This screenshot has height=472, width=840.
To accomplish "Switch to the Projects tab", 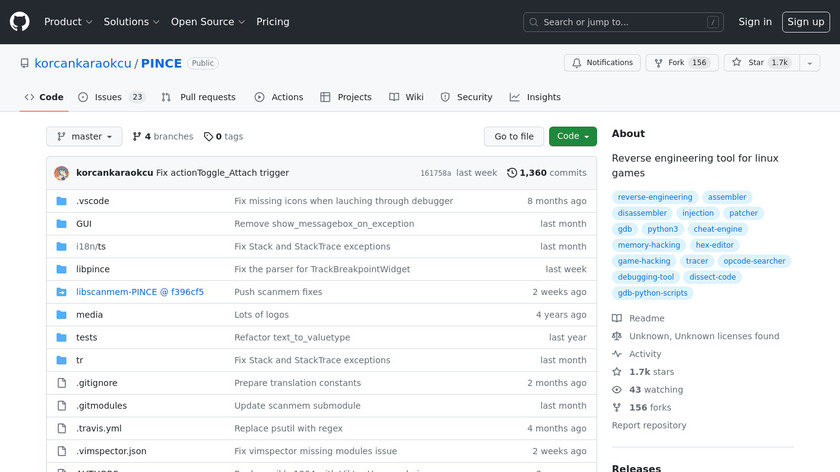I will point(346,97).
